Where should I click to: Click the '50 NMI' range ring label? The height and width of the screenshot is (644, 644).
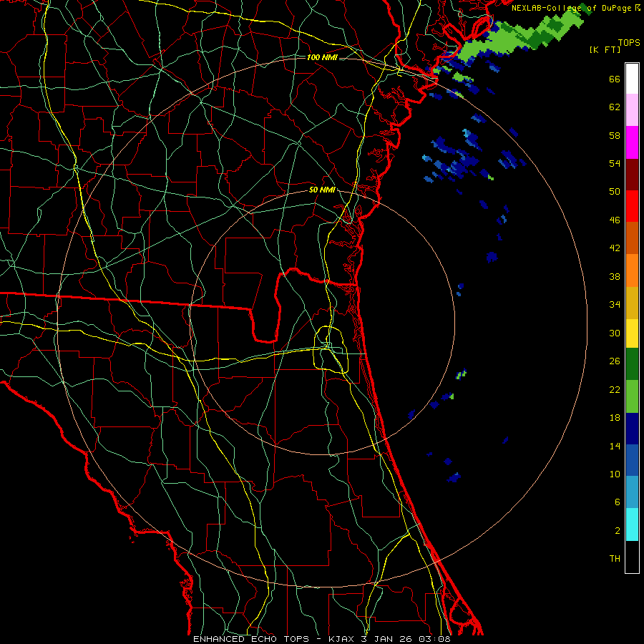click(x=322, y=190)
